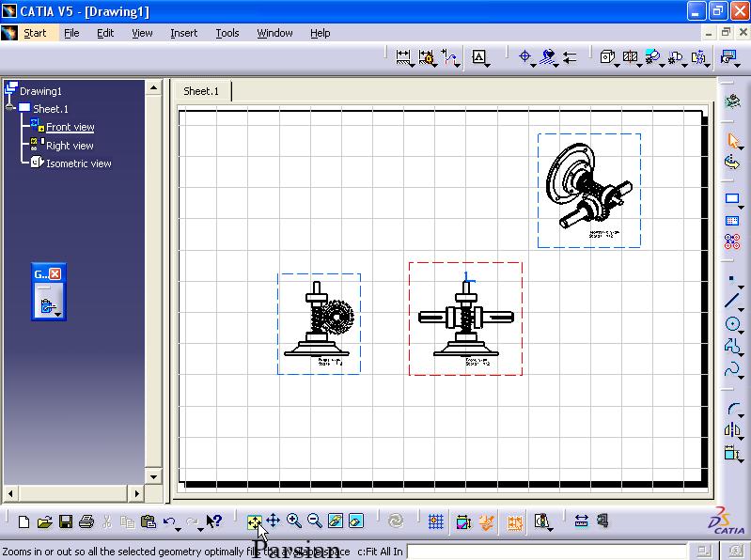The height and width of the screenshot is (560, 751).
Task: Click the Fit All In icon
Action: pyautogui.click(x=255, y=521)
